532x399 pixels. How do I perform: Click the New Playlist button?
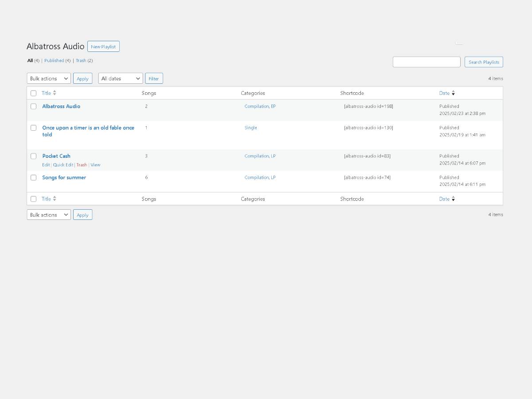pyautogui.click(x=103, y=47)
